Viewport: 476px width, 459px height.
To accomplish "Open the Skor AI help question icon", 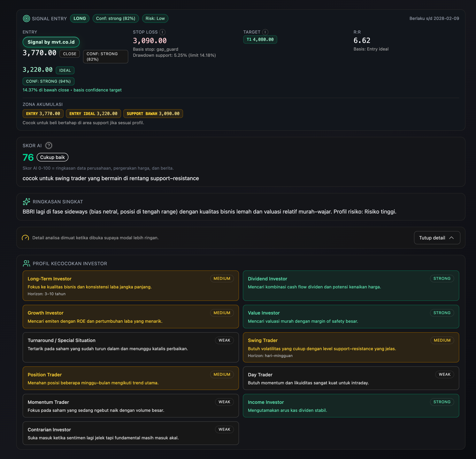I will pyautogui.click(x=49, y=145).
